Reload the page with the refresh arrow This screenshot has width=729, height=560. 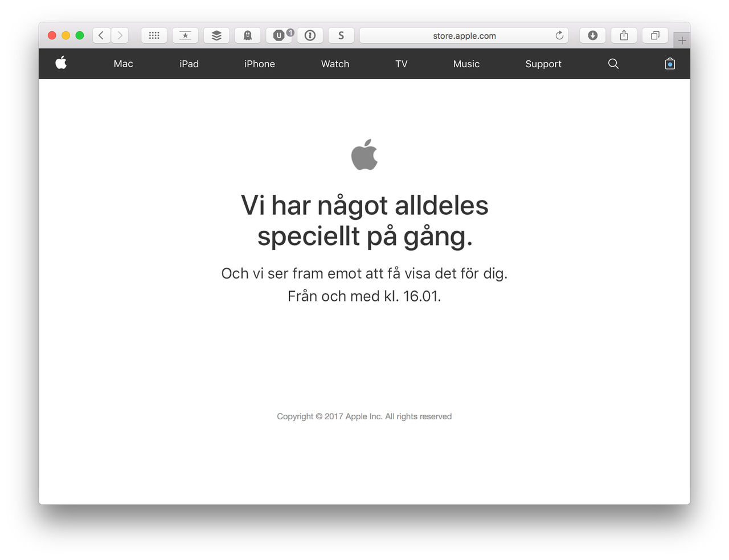click(559, 35)
